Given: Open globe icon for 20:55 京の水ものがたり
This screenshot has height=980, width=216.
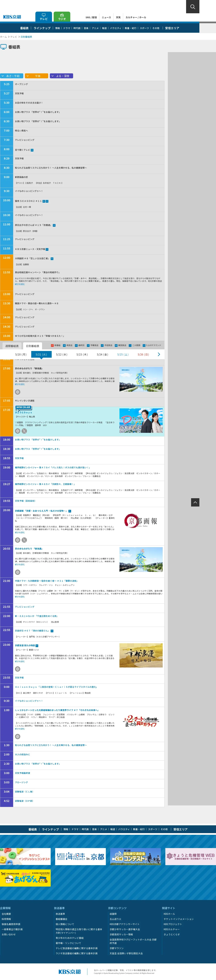Looking at the screenshot, I should (17, 572).
